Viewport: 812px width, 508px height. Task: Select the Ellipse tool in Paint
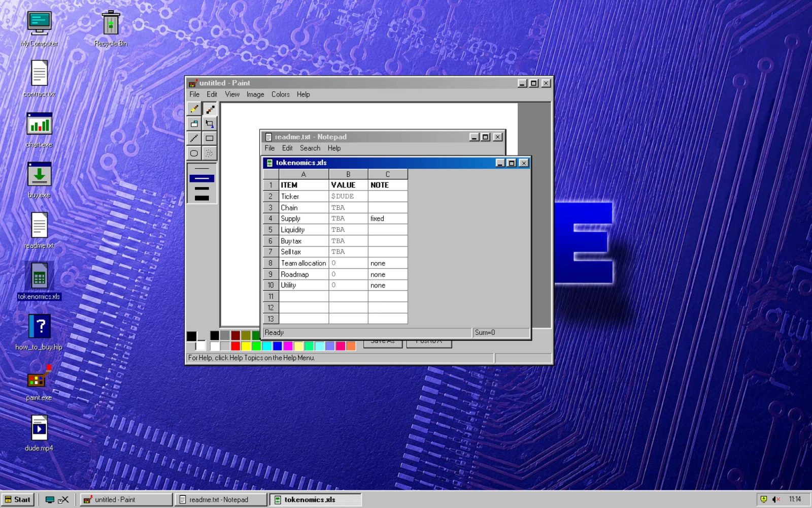coord(194,153)
